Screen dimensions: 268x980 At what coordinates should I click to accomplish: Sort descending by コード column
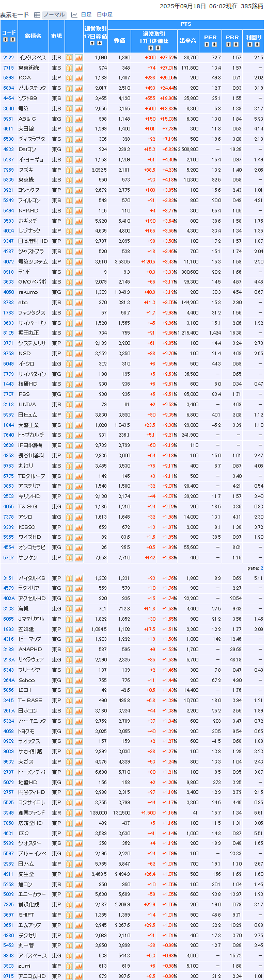click(x=12, y=39)
